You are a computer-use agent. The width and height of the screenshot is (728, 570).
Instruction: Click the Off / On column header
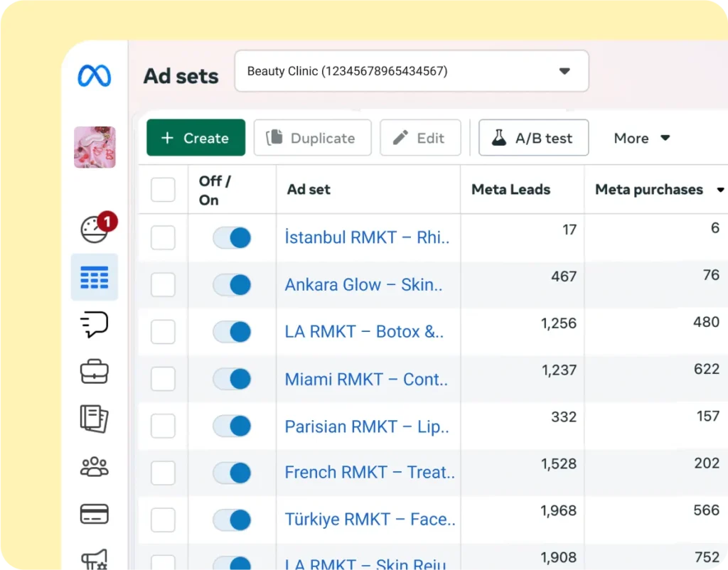pos(215,190)
